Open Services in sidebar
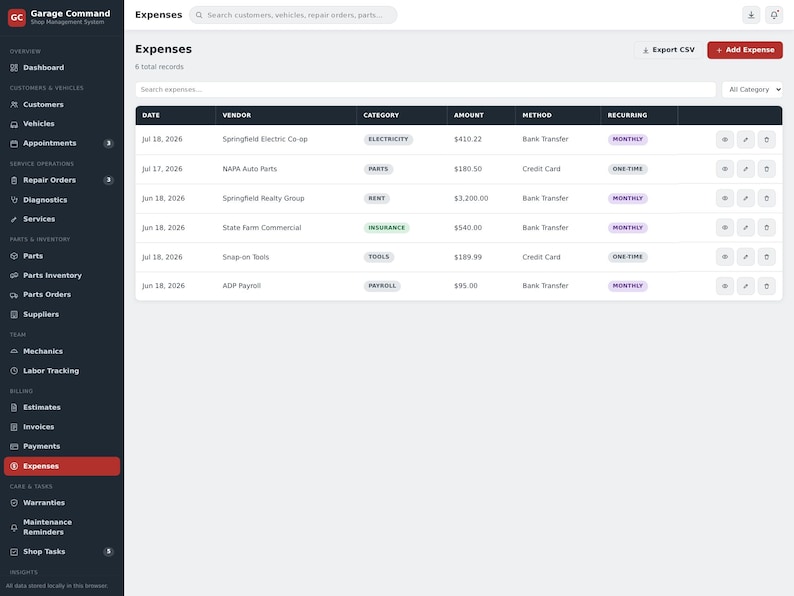 point(62,219)
